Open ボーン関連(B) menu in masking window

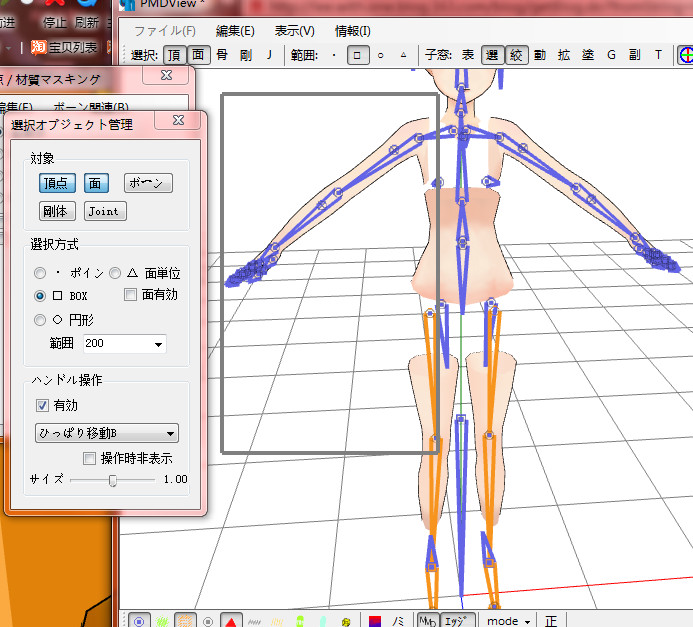coord(91,107)
